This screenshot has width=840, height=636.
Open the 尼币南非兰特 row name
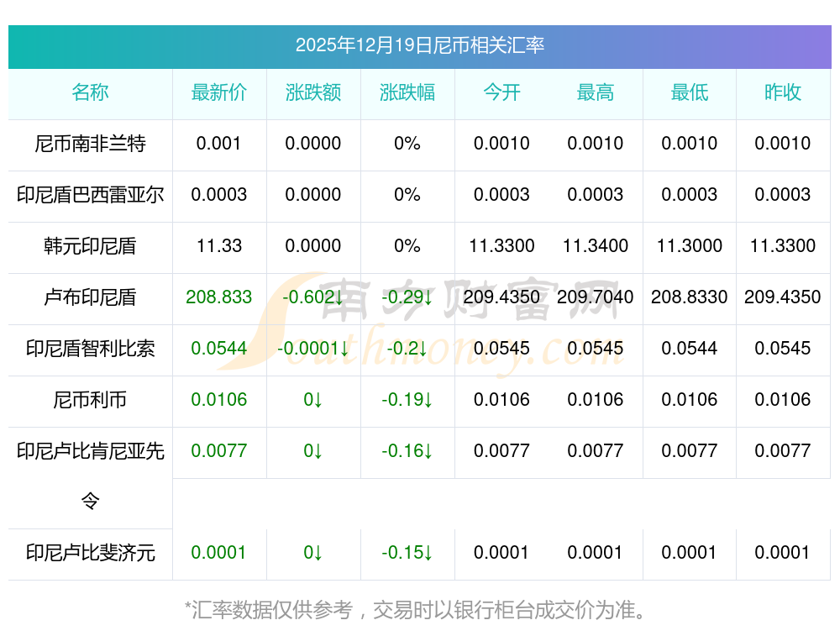click(x=90, y=144)
